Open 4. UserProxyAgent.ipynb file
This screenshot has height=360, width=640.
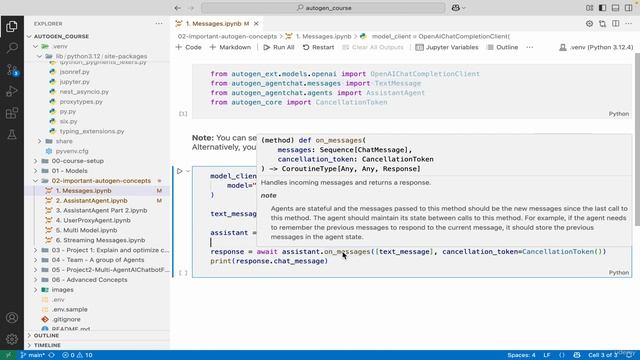click(97, 220)
